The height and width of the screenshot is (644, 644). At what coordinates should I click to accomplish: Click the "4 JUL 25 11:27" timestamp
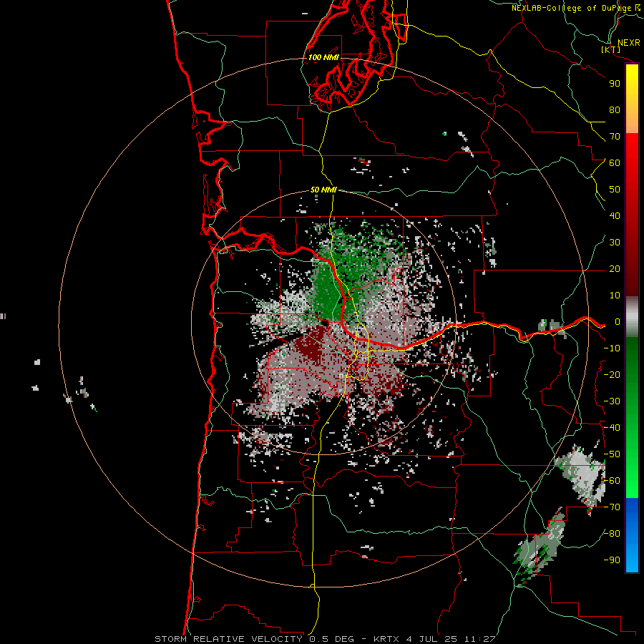(451, 639)
